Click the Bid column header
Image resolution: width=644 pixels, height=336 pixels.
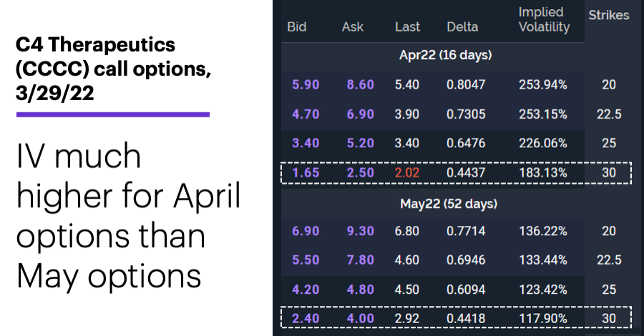[x=296, y=27]
